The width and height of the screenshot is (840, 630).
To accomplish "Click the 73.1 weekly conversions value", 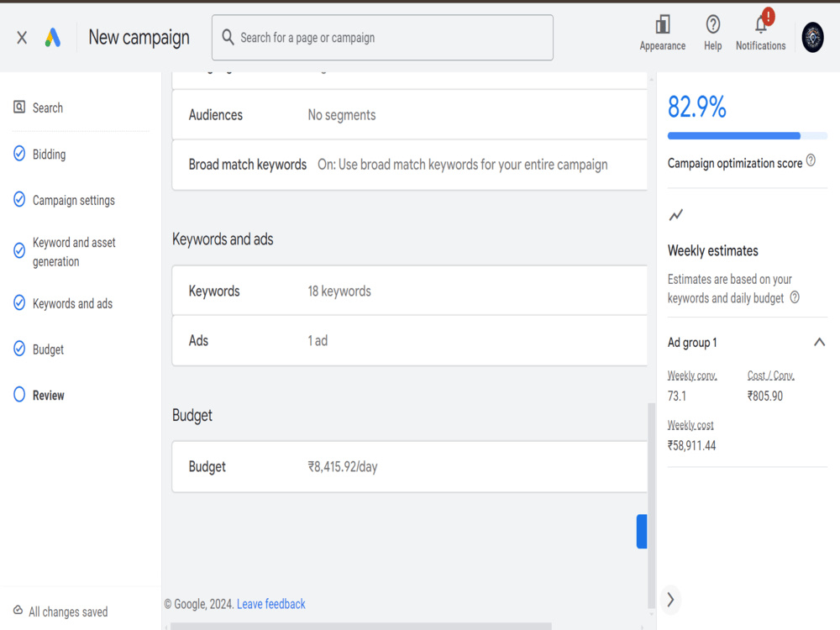I will click(x=676, y=396).
